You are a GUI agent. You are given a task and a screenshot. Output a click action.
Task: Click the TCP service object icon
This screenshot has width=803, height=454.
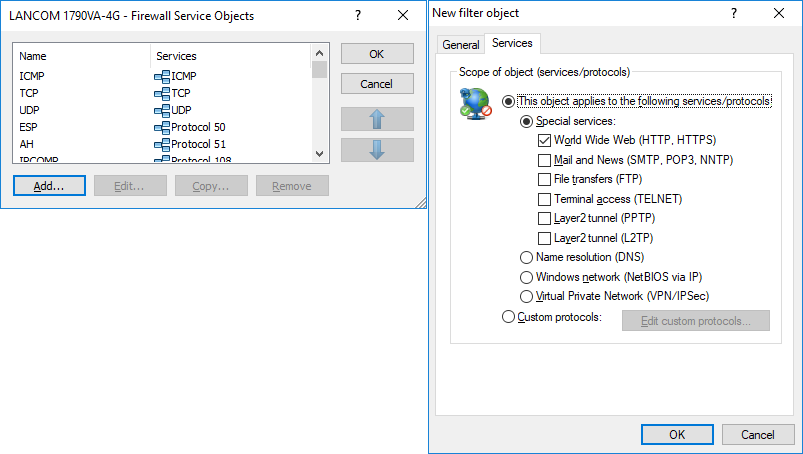click(x=162, y=93)
